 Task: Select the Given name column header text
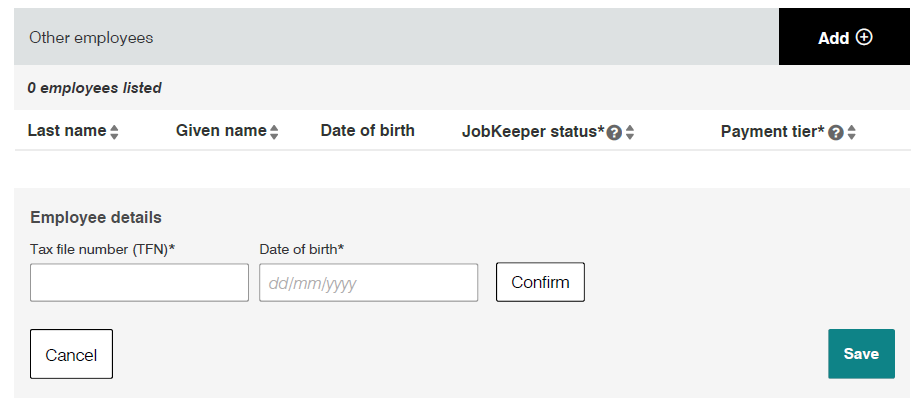221,131
